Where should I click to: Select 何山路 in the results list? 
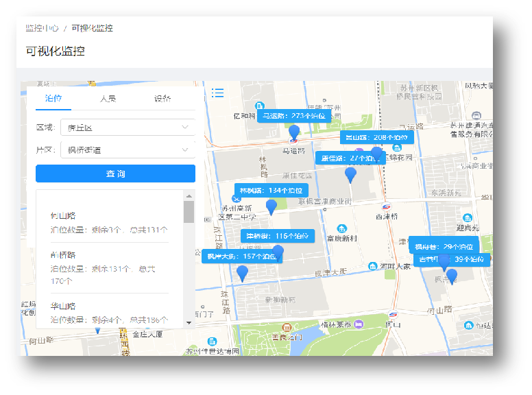click(x=63, y=216)
